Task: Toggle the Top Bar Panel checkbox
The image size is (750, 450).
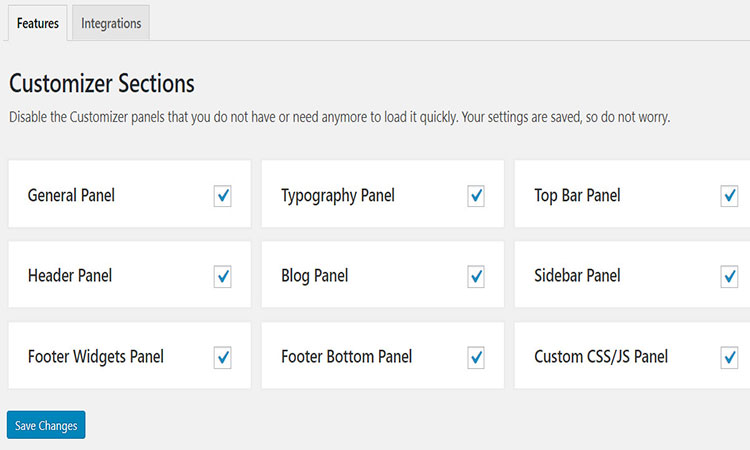Action: pyautogui.click(x=729, y=196)
